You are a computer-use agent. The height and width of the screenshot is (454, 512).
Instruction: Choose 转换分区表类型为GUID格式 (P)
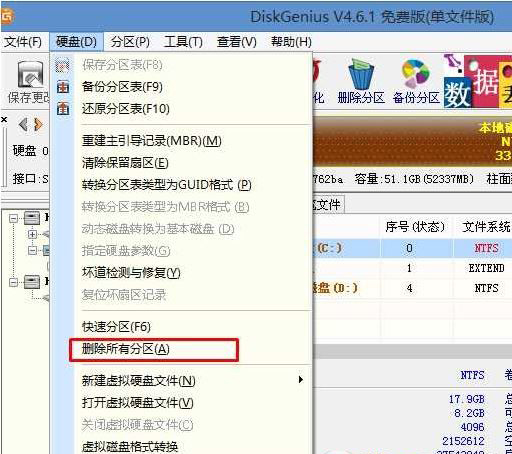click(x=166, y=185)
